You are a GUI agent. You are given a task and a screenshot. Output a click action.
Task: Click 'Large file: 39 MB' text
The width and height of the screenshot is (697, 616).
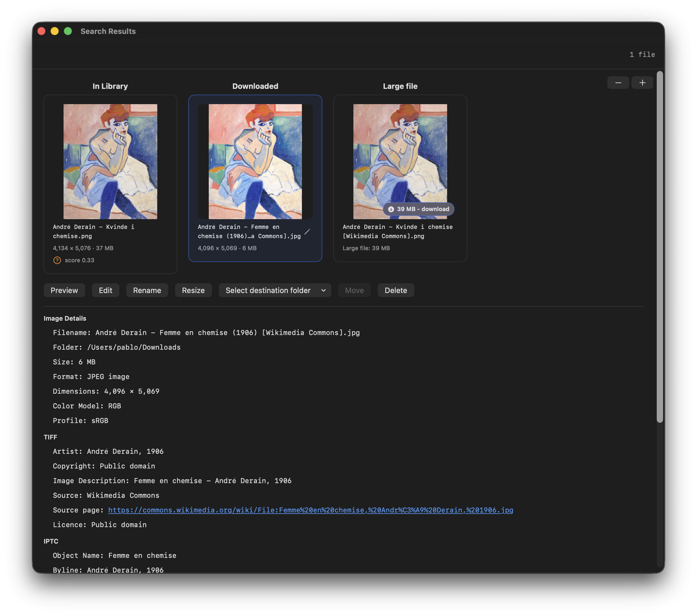point(366,248)
